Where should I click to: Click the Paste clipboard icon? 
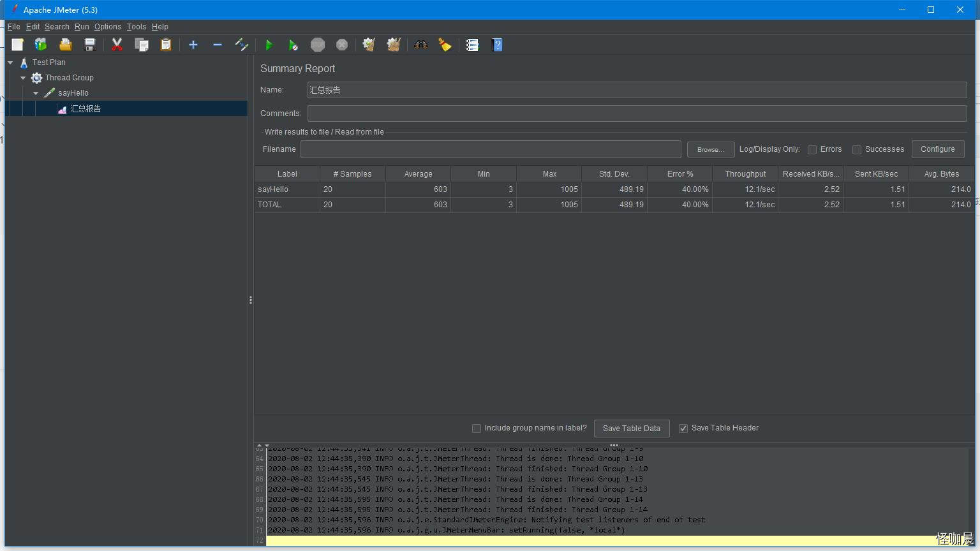[166, 45]
